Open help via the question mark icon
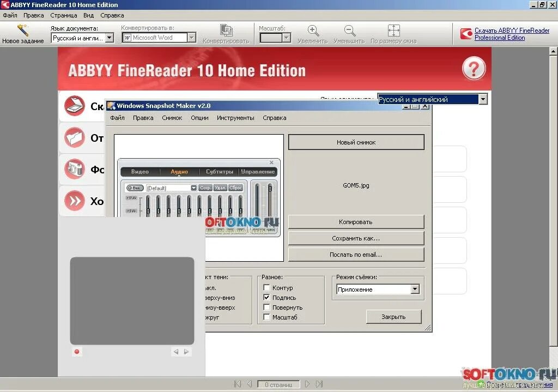 point(474,68)
